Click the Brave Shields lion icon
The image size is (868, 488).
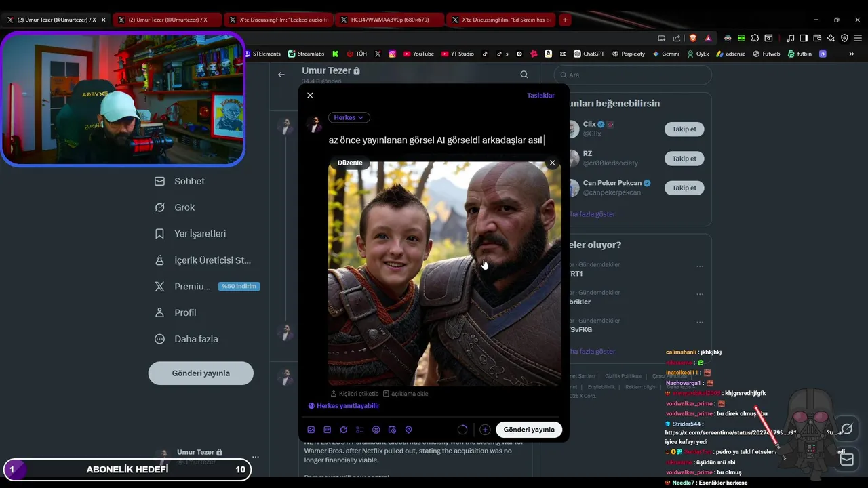pyautogui.click(x=692, y=38)
